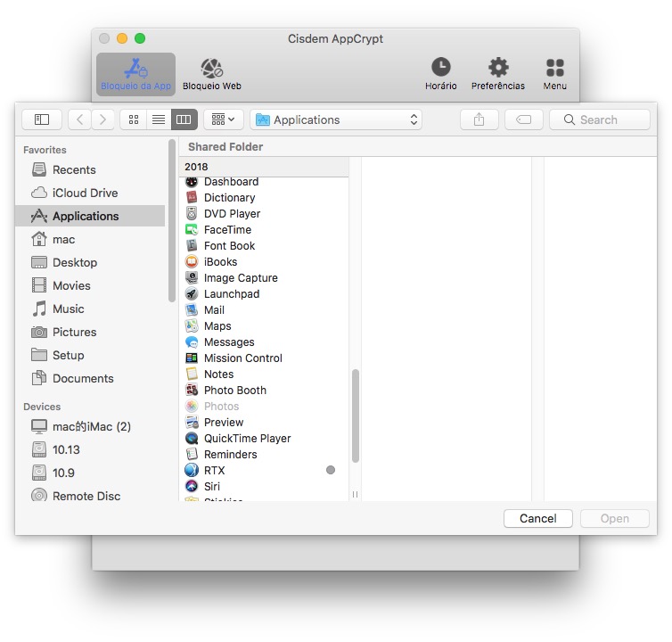Select iCloud Drive in the sidebar
The height and width of the screenshot is (642, 672).
coord(91,193)
